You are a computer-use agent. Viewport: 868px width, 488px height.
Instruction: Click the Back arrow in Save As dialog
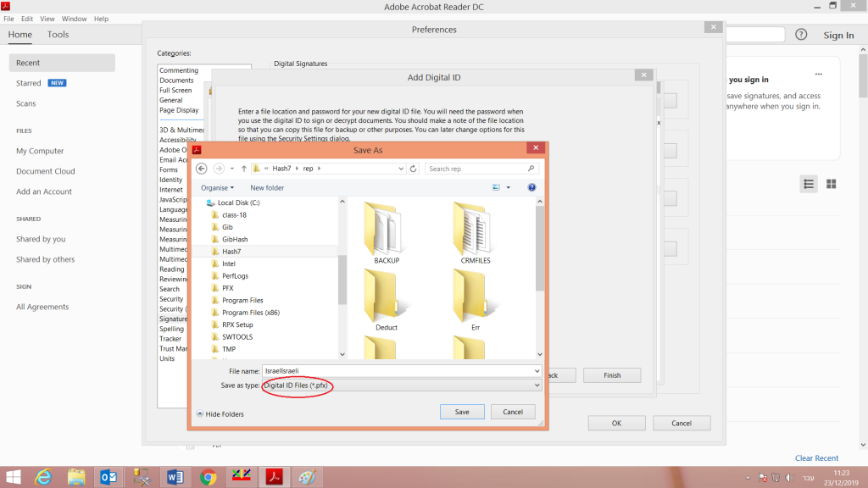202,169
